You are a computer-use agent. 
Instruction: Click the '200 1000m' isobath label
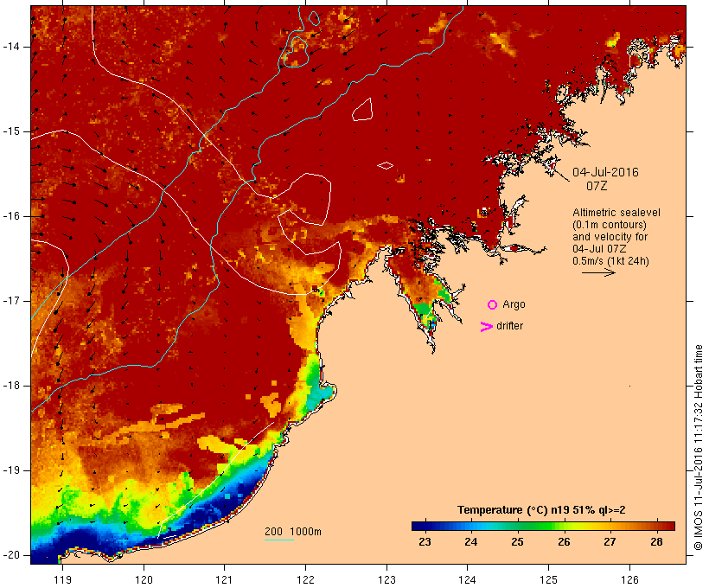pyautogui.click(x=293, y=532)
